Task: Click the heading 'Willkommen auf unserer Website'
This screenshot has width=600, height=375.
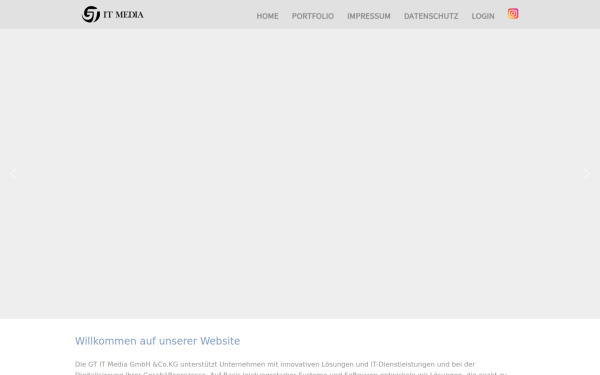Action: click(157, 341)
